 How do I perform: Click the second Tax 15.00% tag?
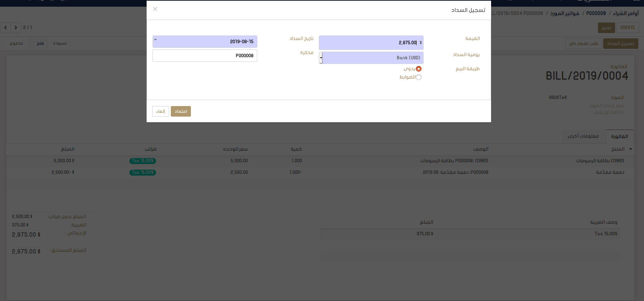[x=143, y=172]
